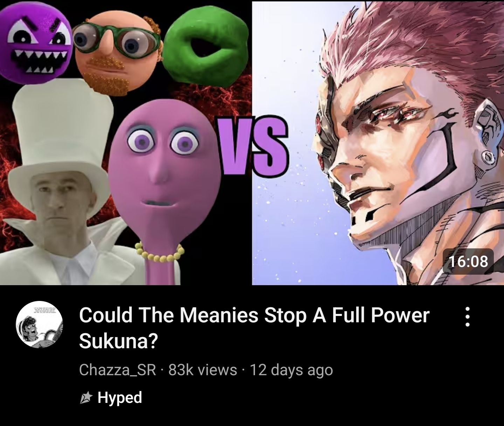The image size is (504, 426).
Task: Open video 'Could The Meanies Stop A Full Power'
Action: point(254,315)
